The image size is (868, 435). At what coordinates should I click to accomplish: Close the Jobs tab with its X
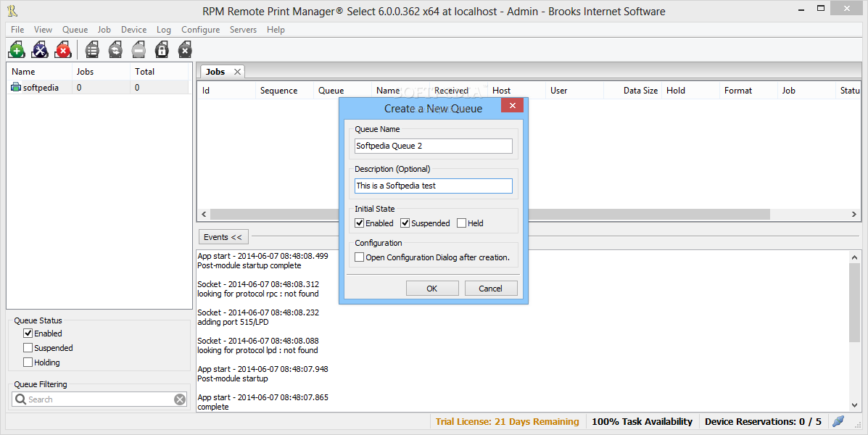pyautogui.click(x=237, y=71)
